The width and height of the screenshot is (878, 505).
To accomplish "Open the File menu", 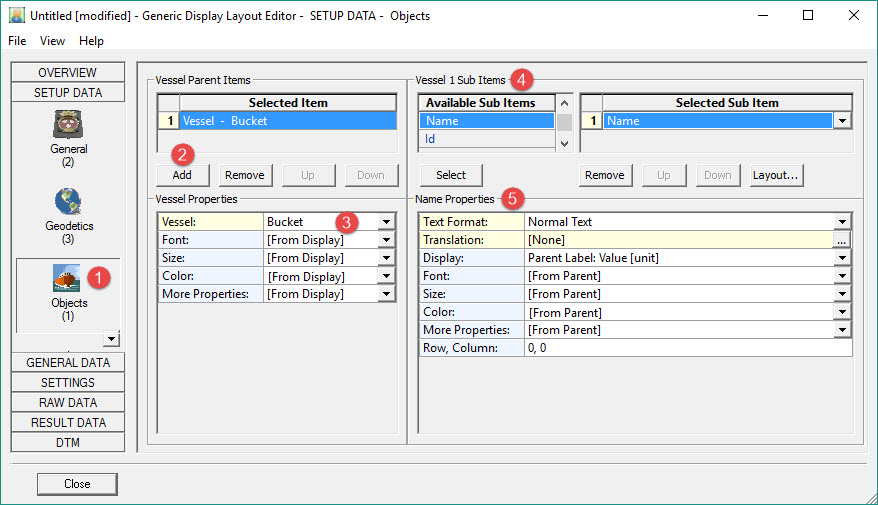I will pyautogui.click(x=17, y=41).
